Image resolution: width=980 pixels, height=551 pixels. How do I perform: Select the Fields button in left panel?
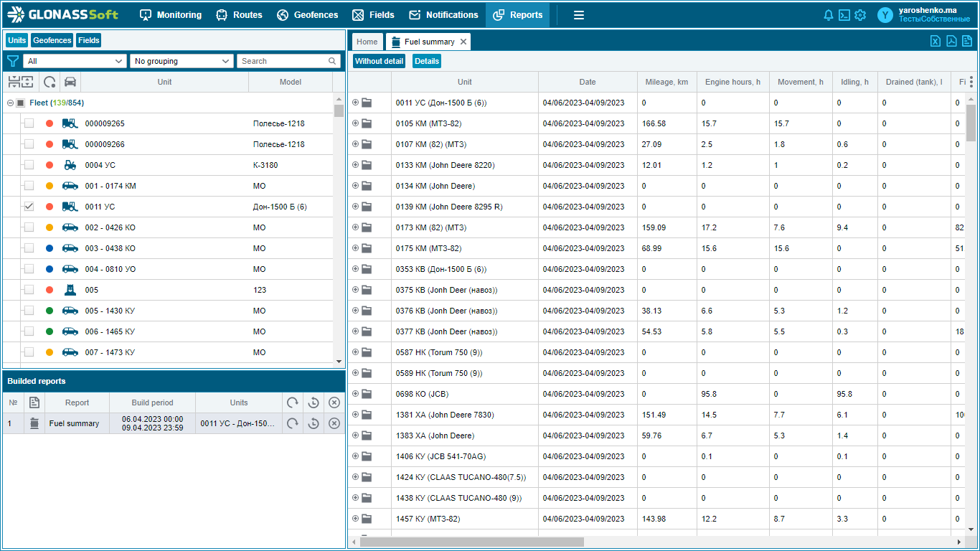click(x=89, y=40)
